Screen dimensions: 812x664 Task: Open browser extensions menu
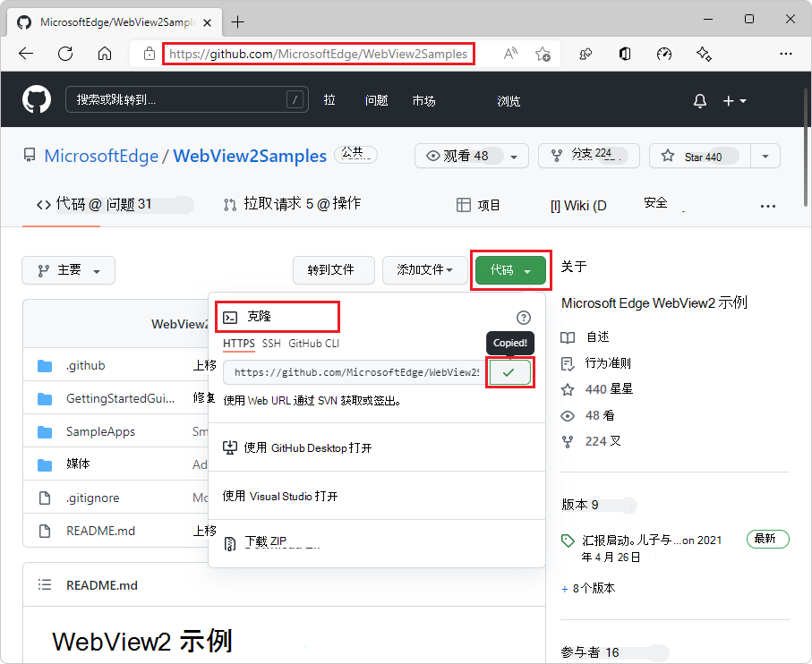[x=585, y=54]
